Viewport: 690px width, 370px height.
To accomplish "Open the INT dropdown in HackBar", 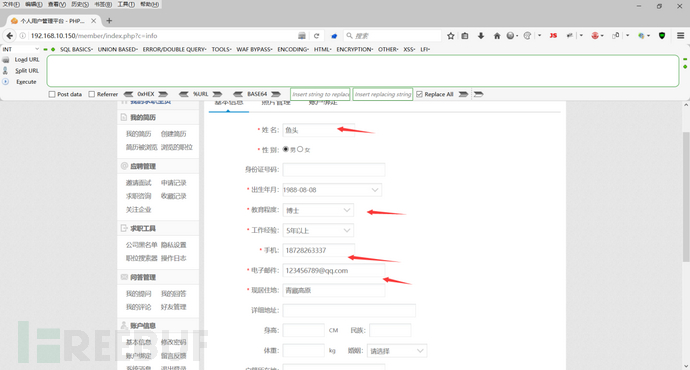I will tap(21, 49).
